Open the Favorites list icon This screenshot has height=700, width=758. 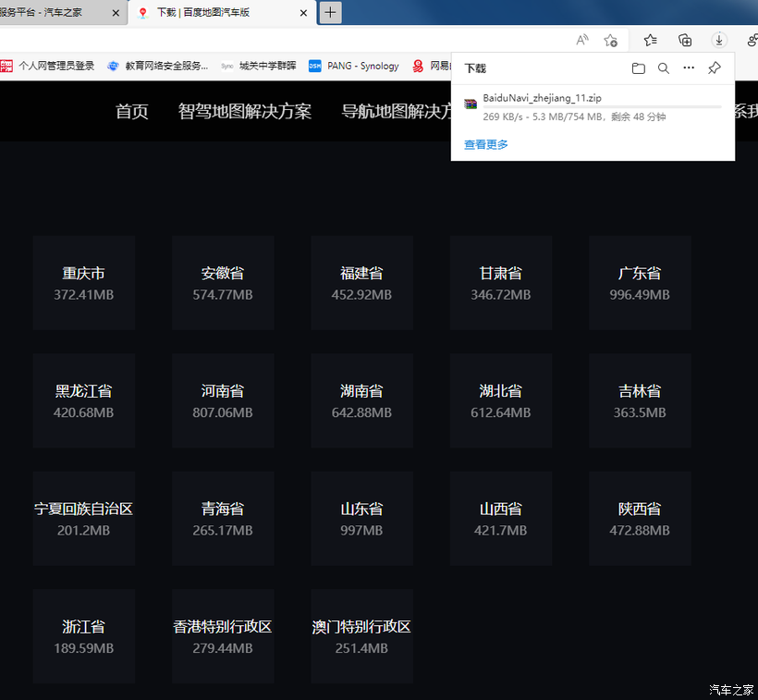(x=650, y=40)
